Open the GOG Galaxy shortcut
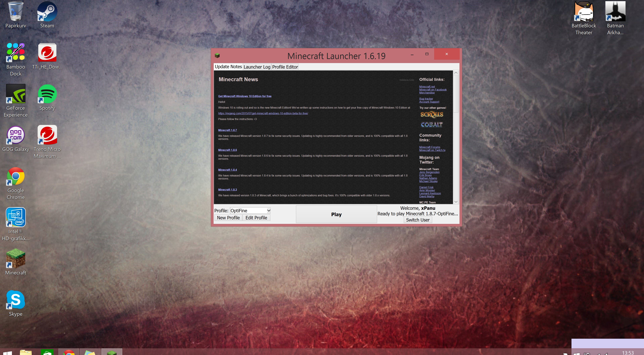The height and width of the screenshot is (355, 644). pos(16,139)
